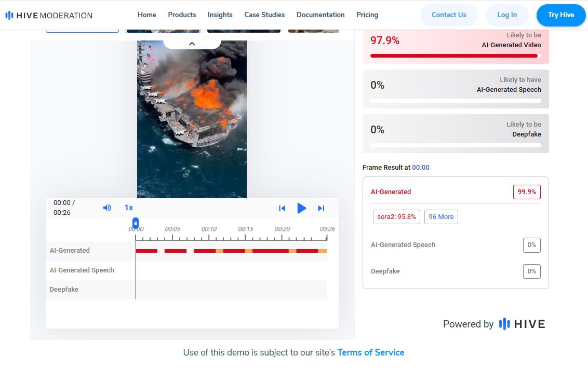Select the sora2: 95.8% tag
The image size is (588, 370).
click(x=396, y=217)
